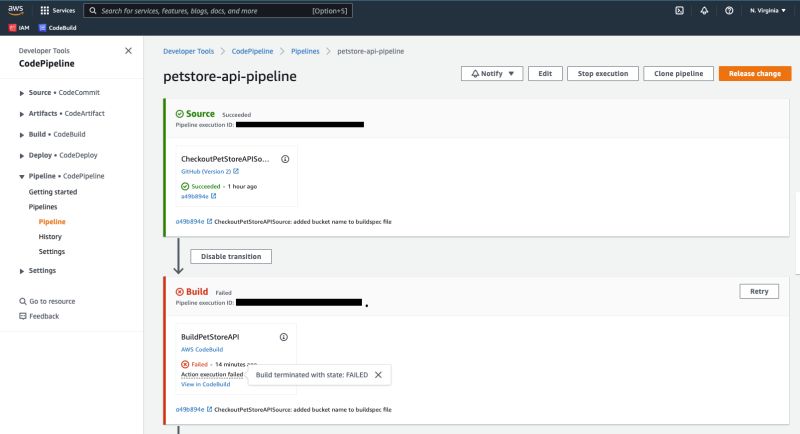Open the Notify dropdown

pyautogui.click(x=492, y=73)
